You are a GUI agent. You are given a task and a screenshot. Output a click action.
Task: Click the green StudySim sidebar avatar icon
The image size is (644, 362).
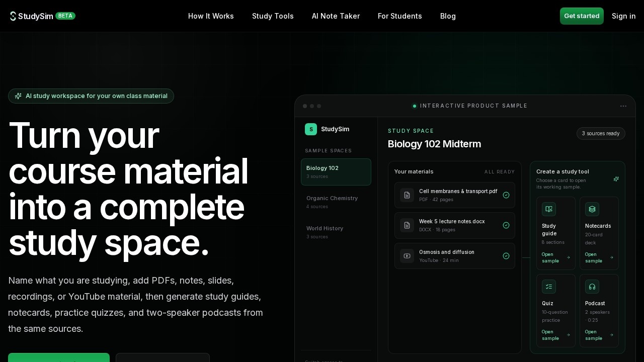(x=311, y=129)
